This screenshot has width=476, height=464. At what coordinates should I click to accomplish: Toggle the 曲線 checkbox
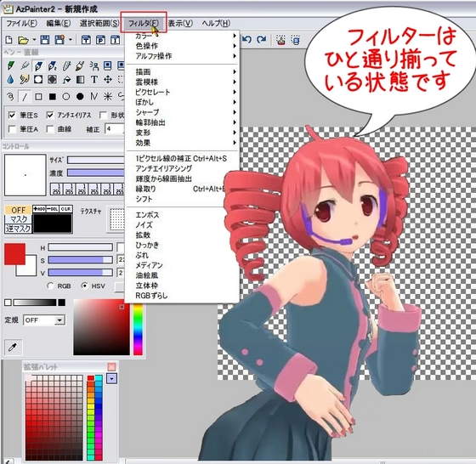point(50,129)
